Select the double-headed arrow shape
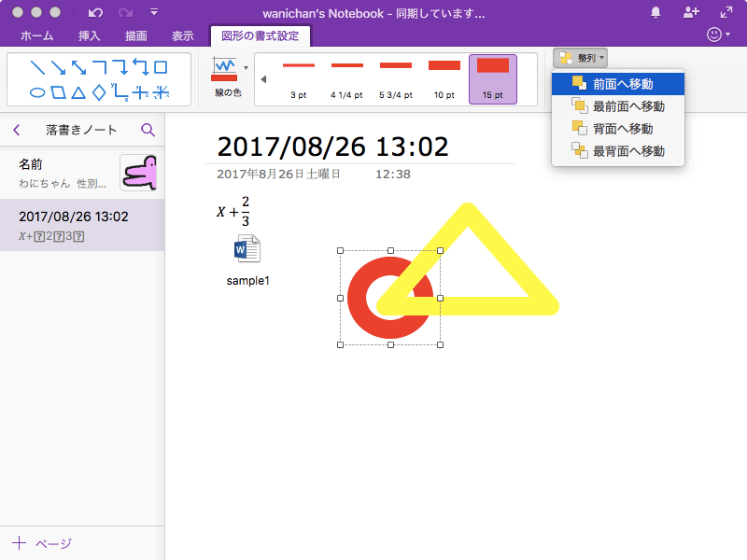Viewport: 747px width, 560px height. click(78, 67)
